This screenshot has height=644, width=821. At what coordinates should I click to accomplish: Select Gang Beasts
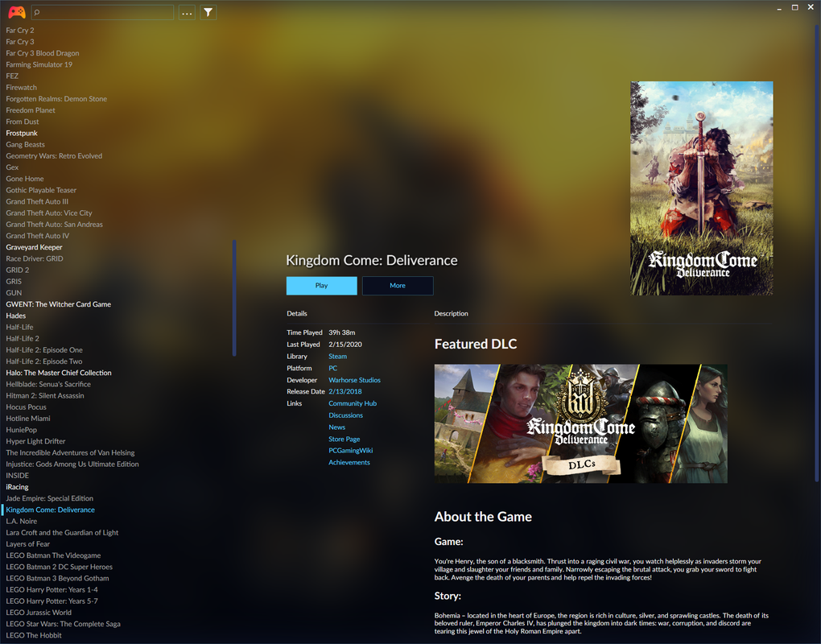[25, 145]
